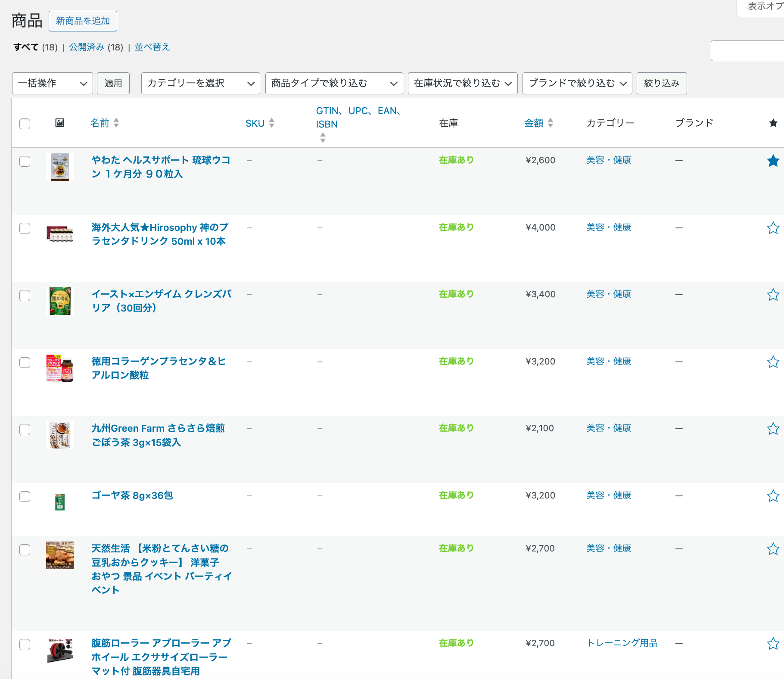784x679 pixels.
Task: Star the イースト×エンザイム クレンズバリア product
Action: [x=773, y=295]
